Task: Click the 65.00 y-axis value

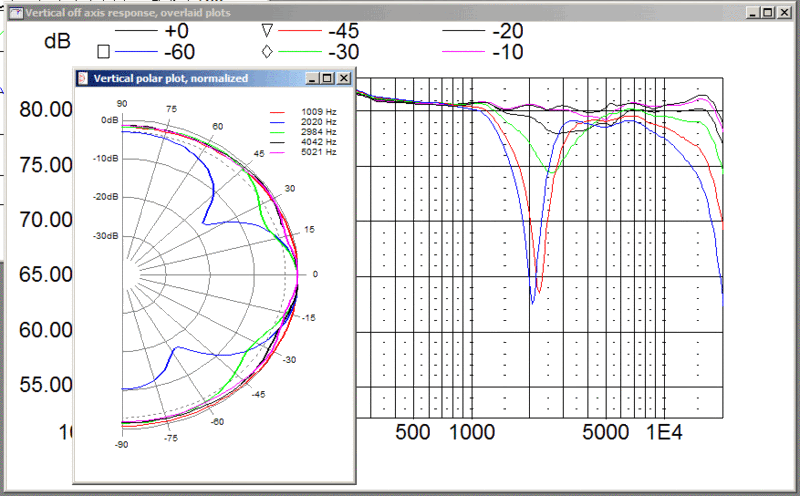Action: point(46,275)
